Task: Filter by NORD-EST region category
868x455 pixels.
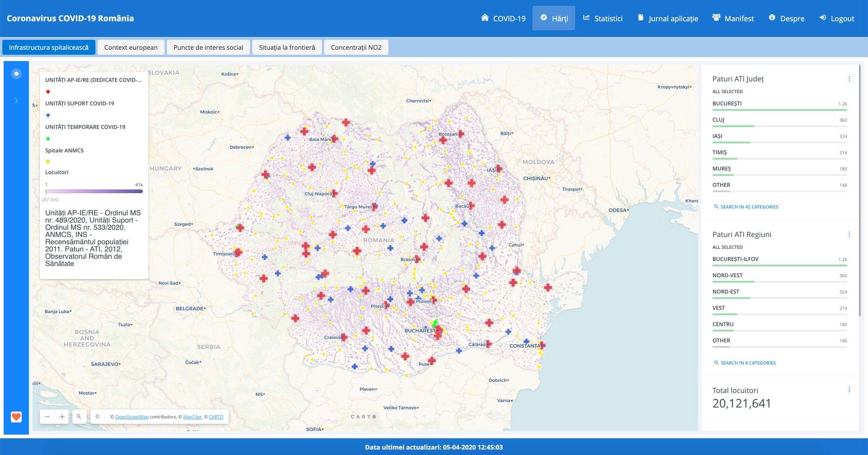Action: (x=780, y=293)
